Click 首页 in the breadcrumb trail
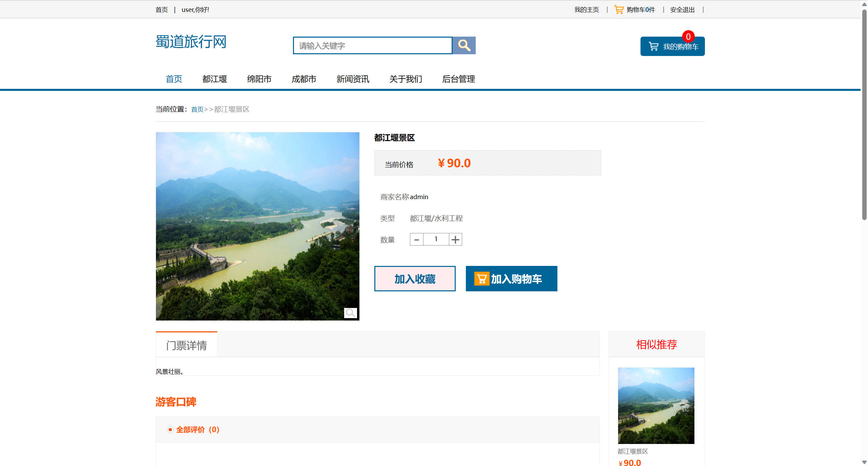The height and width of the screenshot is (466, 868). (197, 109)
